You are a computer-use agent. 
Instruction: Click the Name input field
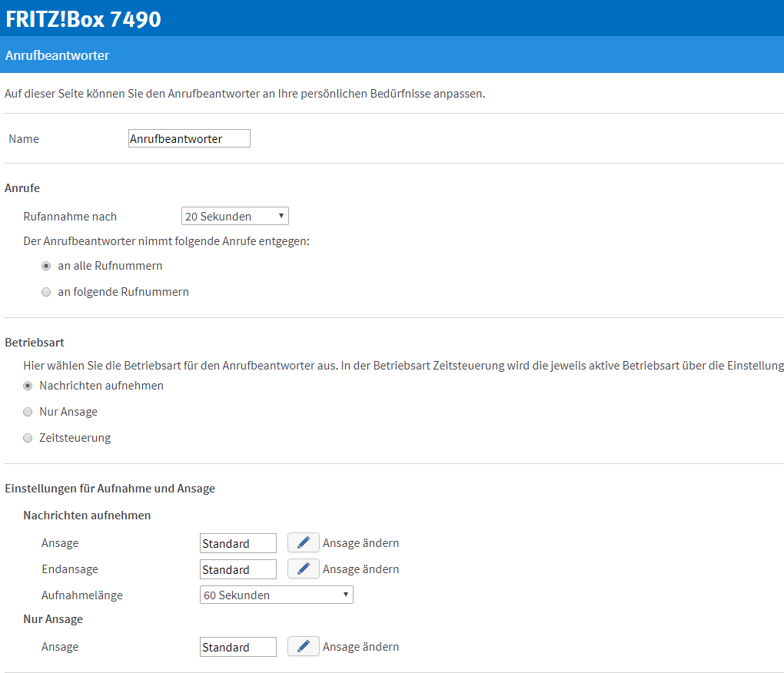pyautogui.click(x=190, y=138)
